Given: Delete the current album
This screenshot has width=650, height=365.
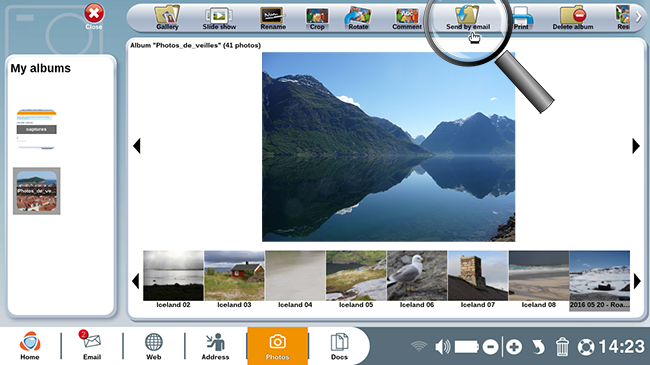Looking at the screenshot, I should pyautogui.click(x=572, y=18).
